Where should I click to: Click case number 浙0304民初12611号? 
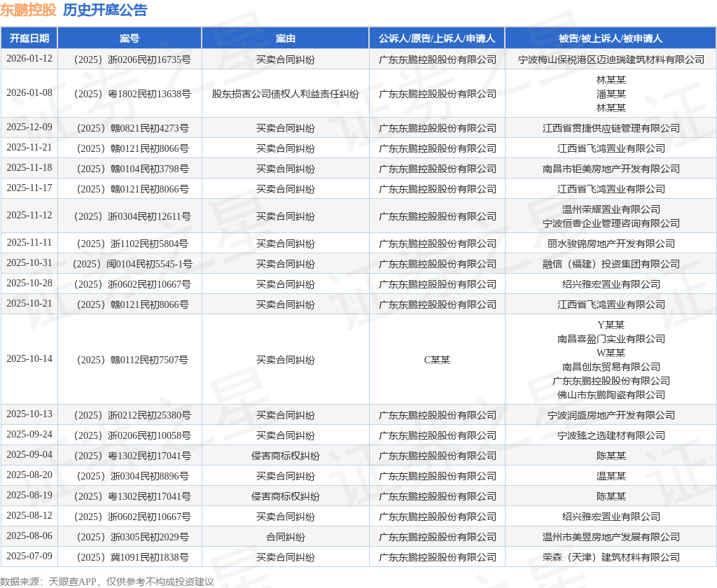tap(132, 217)
